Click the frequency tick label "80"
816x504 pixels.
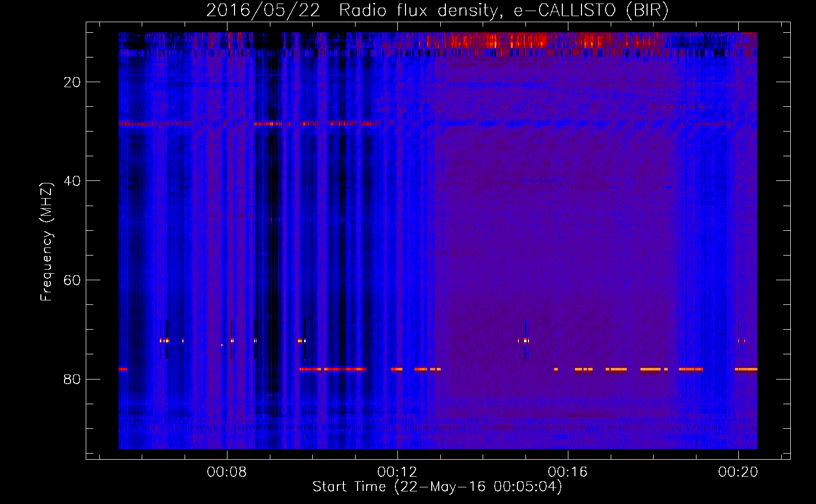coord(72,379)
